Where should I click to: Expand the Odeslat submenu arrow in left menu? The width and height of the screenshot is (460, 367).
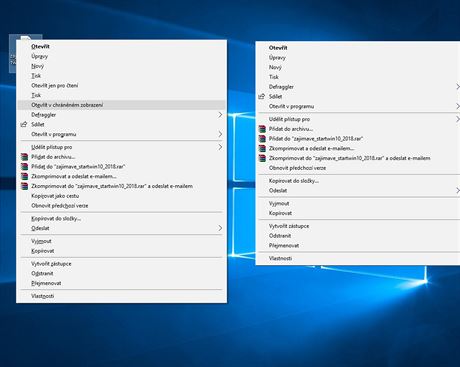point(220,228)
